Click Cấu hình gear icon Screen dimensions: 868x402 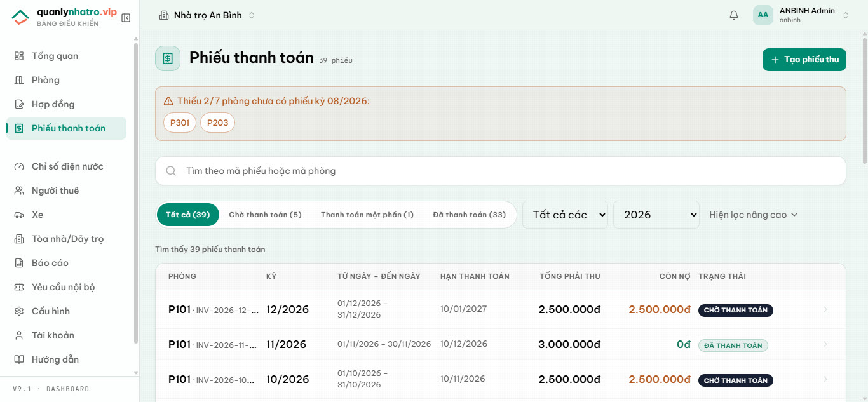pyautogui.click(x=19, y=311)
